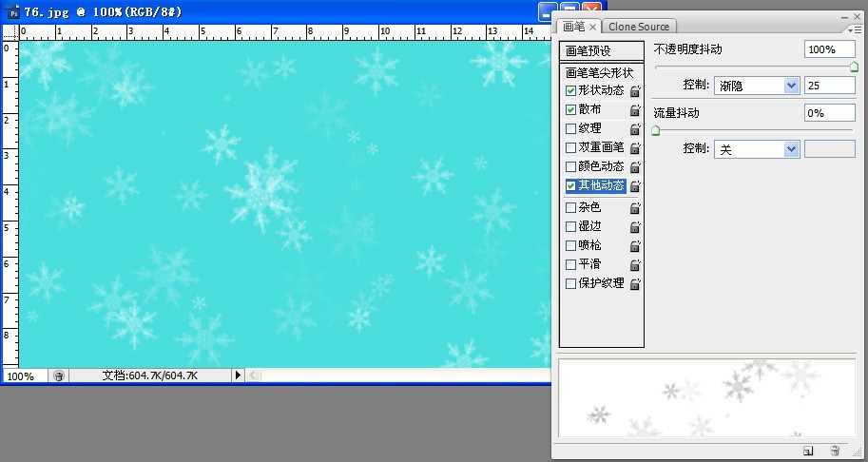This screenshot has width=868, height=462.
Task: Click the 不透明度抖动 100% value field
Action: (x=829, y=49)
